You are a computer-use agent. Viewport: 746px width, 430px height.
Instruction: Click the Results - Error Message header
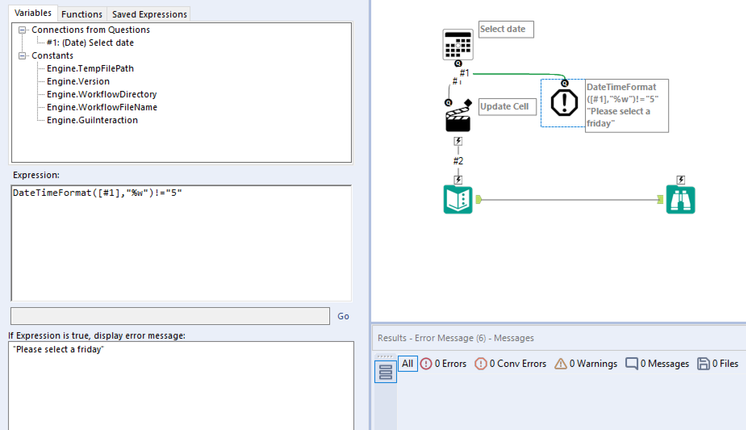[x=455, y=338]
